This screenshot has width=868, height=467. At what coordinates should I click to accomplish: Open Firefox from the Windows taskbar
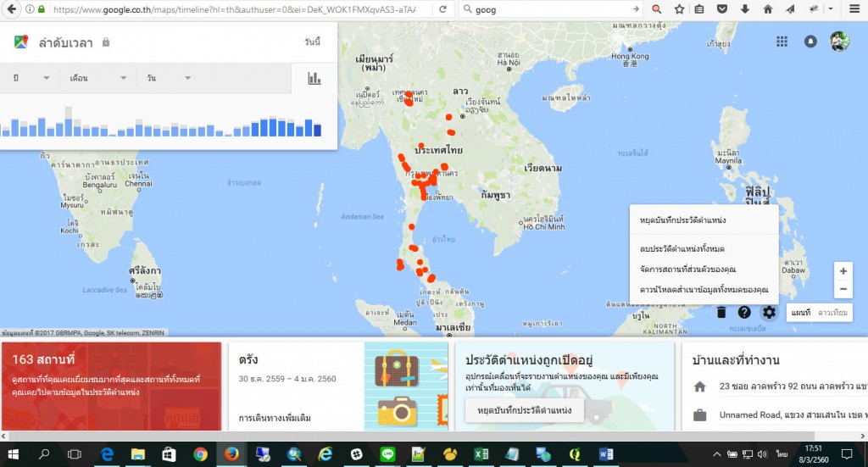(x=231, y=454)
